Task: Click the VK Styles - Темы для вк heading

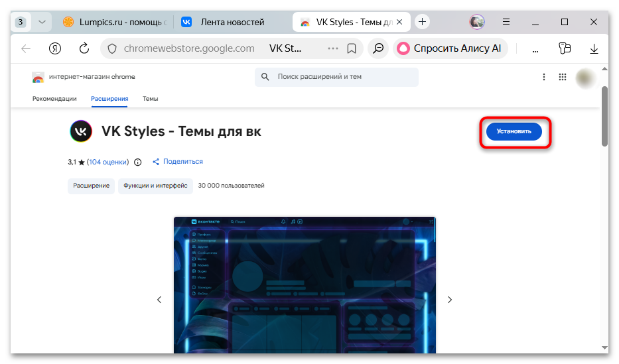Action: tap(181, 131)
